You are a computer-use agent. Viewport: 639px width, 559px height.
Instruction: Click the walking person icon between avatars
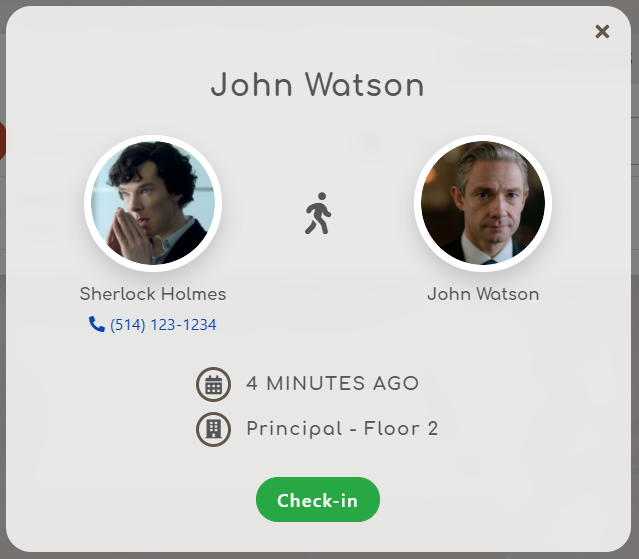pyautogui.click(x=318, y=213)
